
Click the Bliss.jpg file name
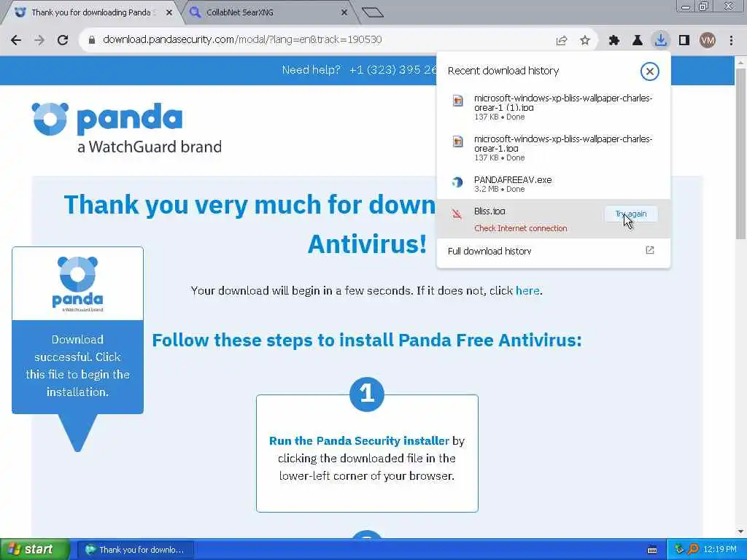click(489, 211)
